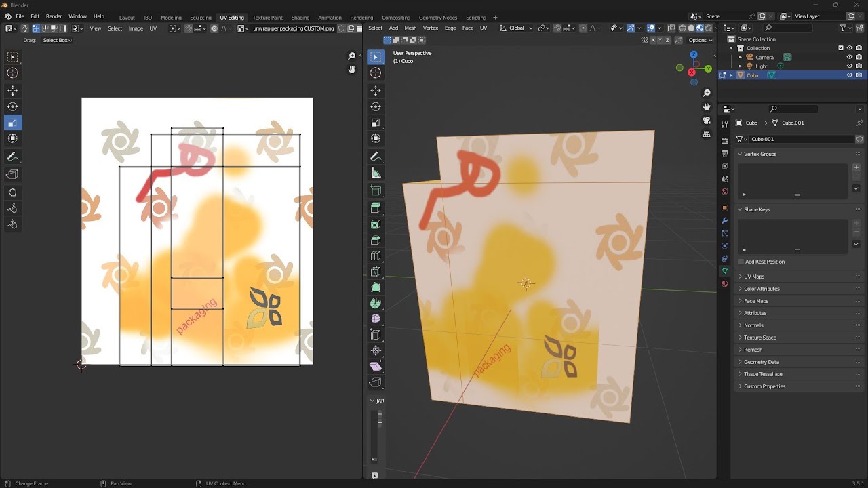Expand the Camera tree item arrow
868x488 pixels.
point(741,57)
